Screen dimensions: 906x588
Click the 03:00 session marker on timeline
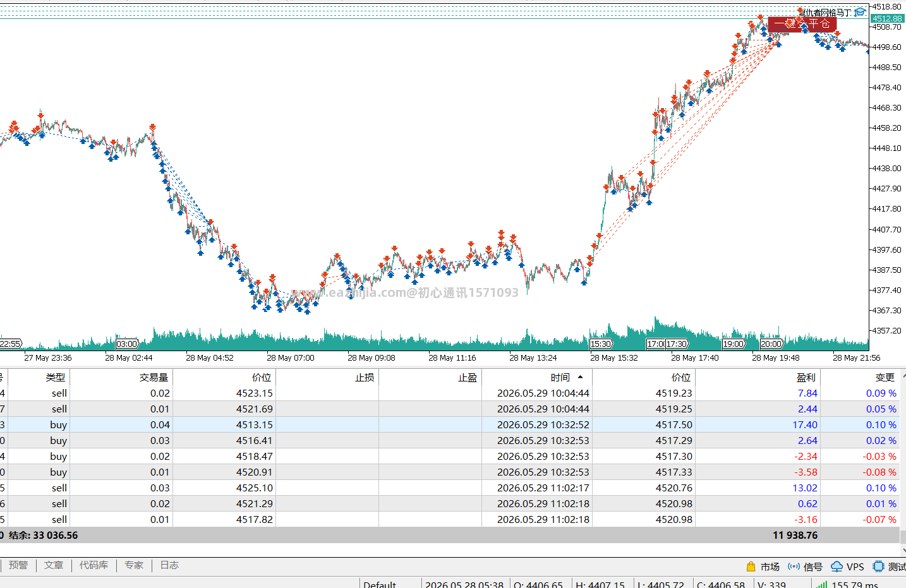click(x=127, y=344)
